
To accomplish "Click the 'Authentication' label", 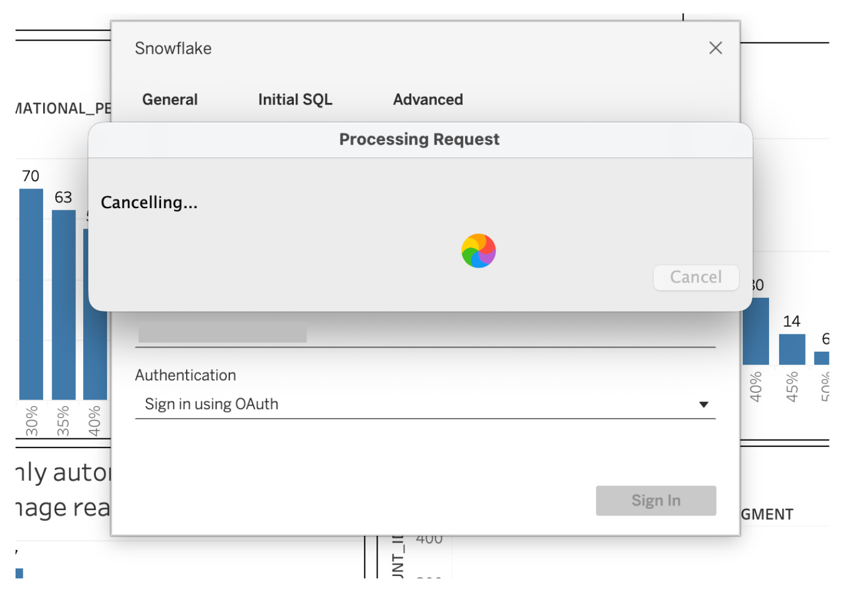I will [x=186, y=375].
